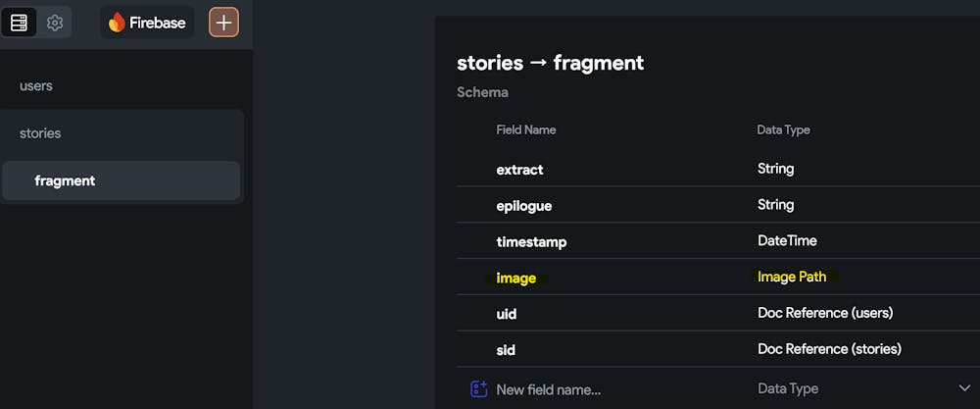
Task: Select the extract field row
Action: coord(519,170)
